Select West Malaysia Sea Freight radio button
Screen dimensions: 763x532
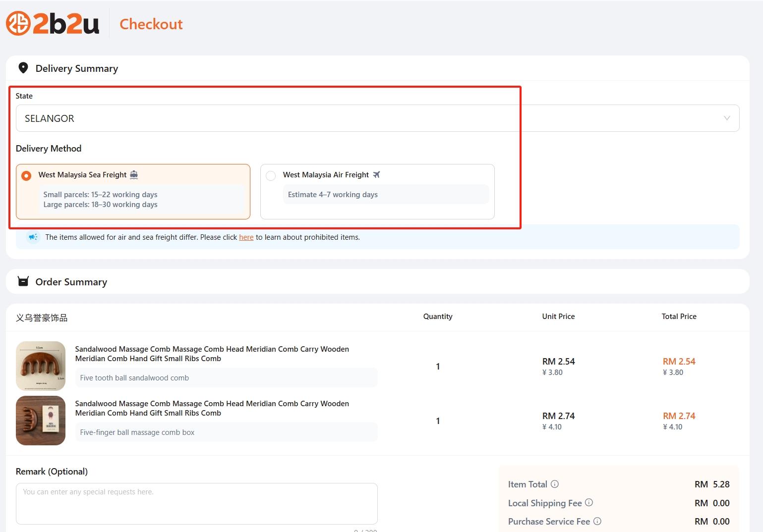point(26,175)
